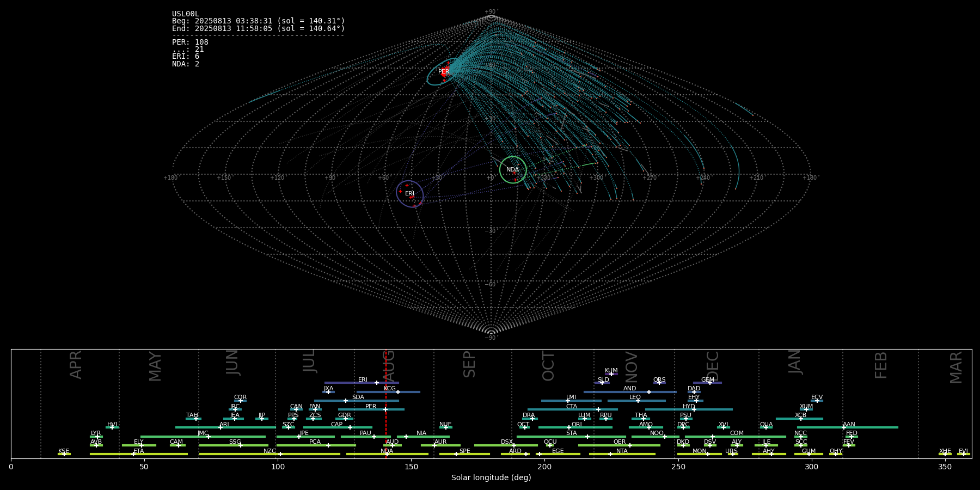Click the ETA shower label in timeline
This screenshot has width=980, height=490.
pyautogui.click(x=139, y=451)
